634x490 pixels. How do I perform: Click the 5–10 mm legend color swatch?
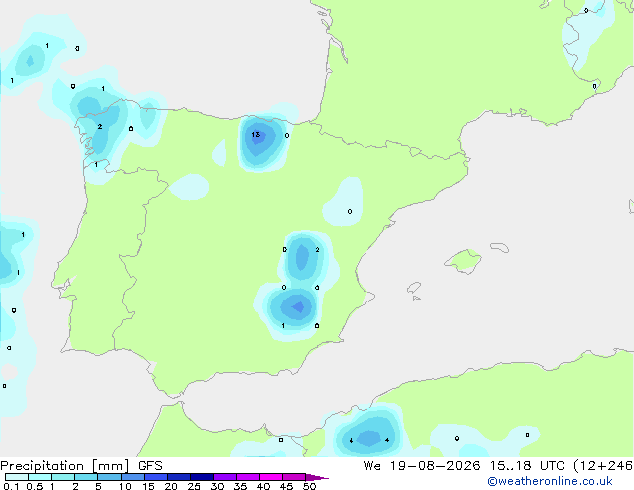tap(109, 477)
